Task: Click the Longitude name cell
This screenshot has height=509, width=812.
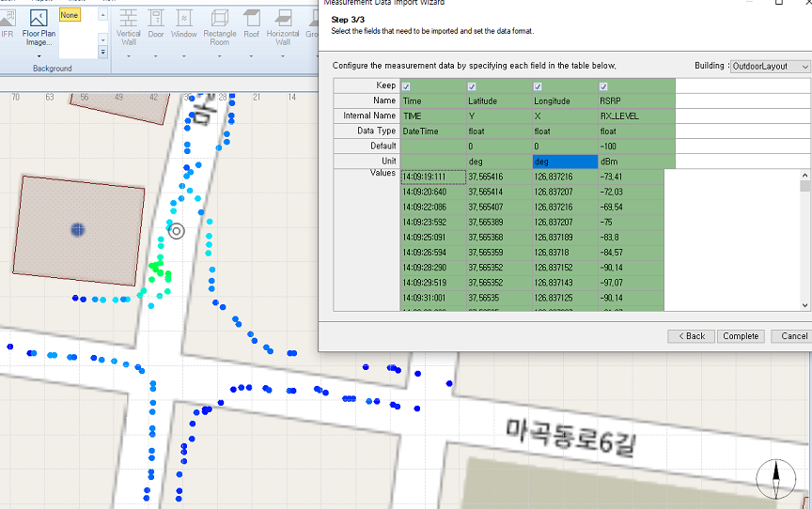Action: pos(565,100)
